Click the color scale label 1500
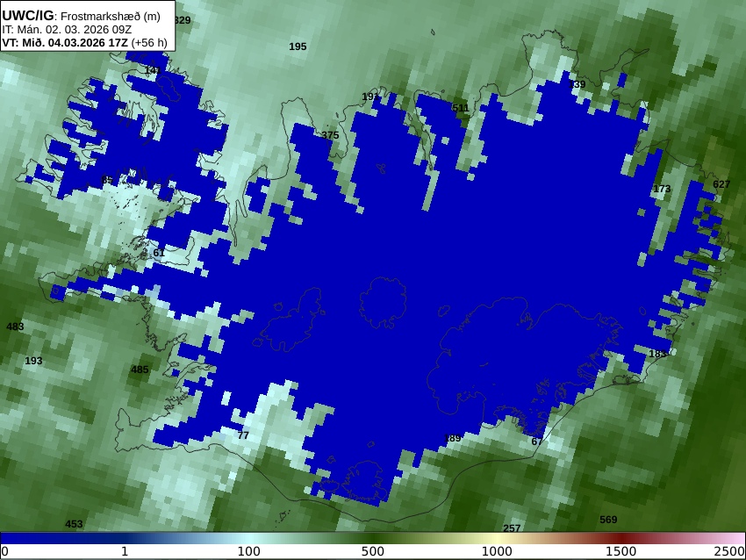Screen dimensions: 746x560 click(620, 552)
